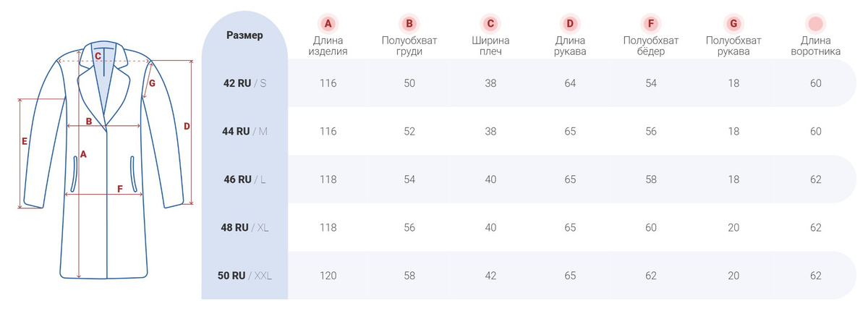868x322 pixels.
Task: Click the red circle A badge above Длина изделия
Action: [328, 24]
